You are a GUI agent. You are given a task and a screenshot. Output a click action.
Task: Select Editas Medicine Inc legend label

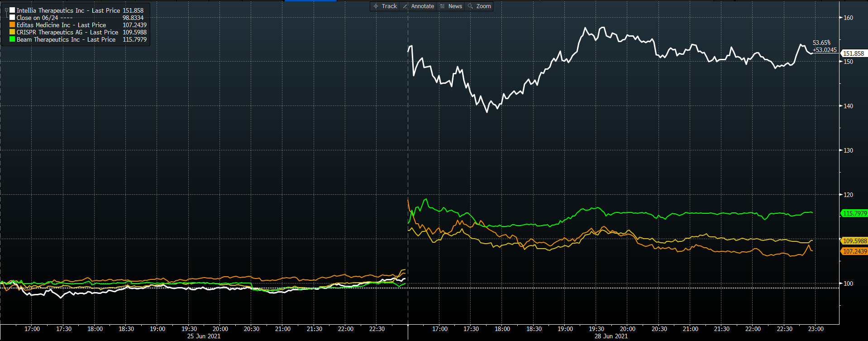(61, 25)
